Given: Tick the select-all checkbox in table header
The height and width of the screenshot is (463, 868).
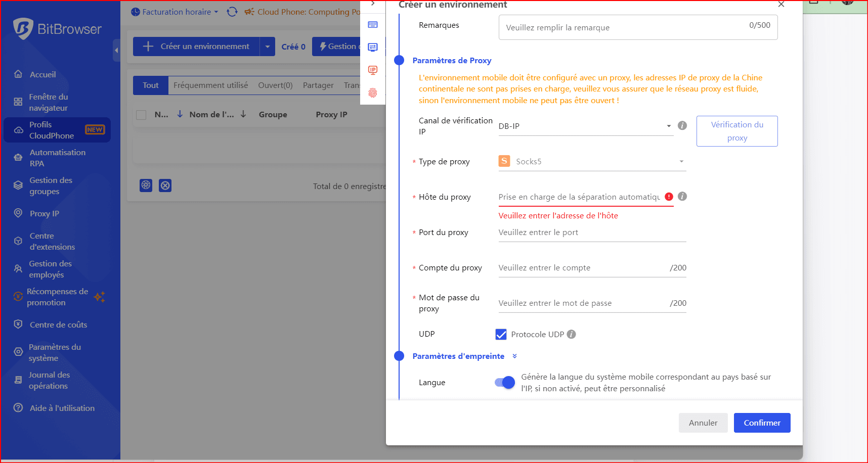Looking at the screenshot, I should pos(142,115).
